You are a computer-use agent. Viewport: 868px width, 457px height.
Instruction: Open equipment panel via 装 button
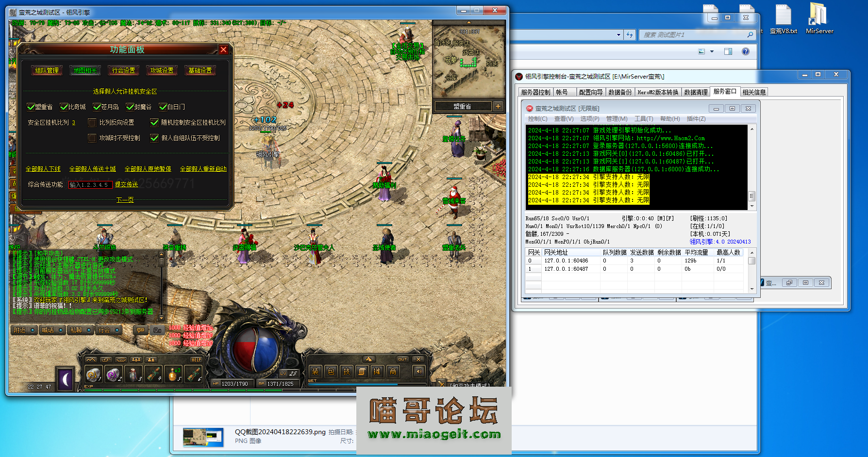click(x=315, y=371)
